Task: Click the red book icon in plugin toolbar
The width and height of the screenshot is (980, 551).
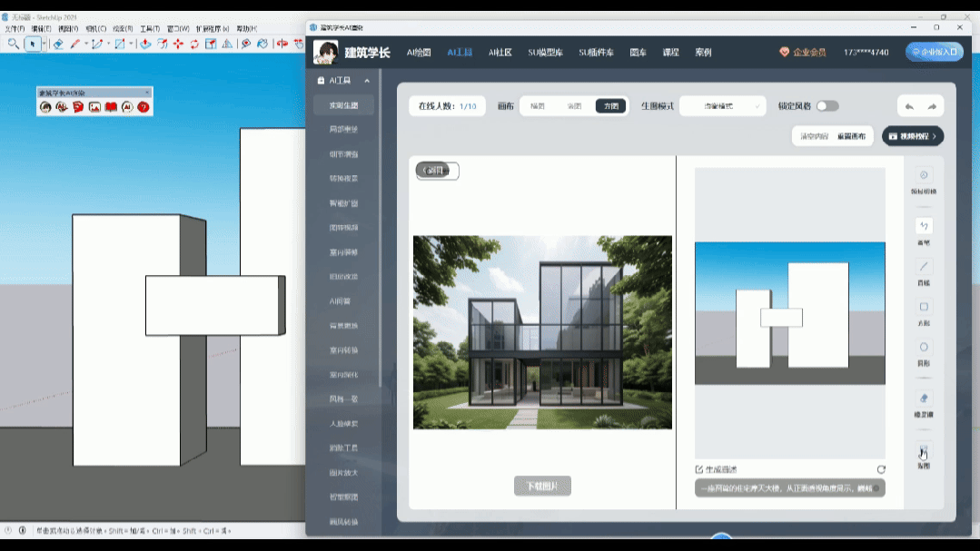Action: coord(111,107)
